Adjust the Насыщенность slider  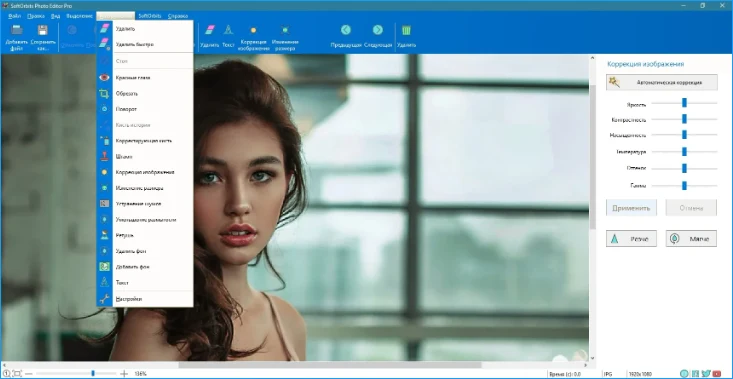click(x=684, y=135)
